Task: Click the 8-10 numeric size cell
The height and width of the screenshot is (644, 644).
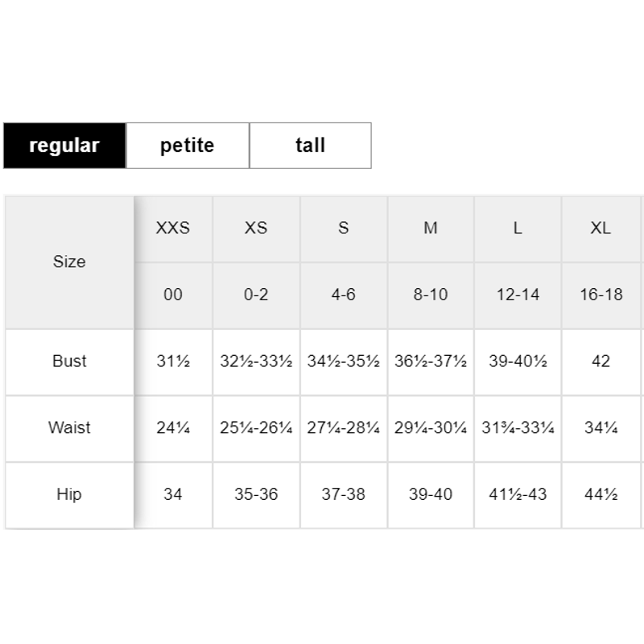Action: tap(431, 295)
